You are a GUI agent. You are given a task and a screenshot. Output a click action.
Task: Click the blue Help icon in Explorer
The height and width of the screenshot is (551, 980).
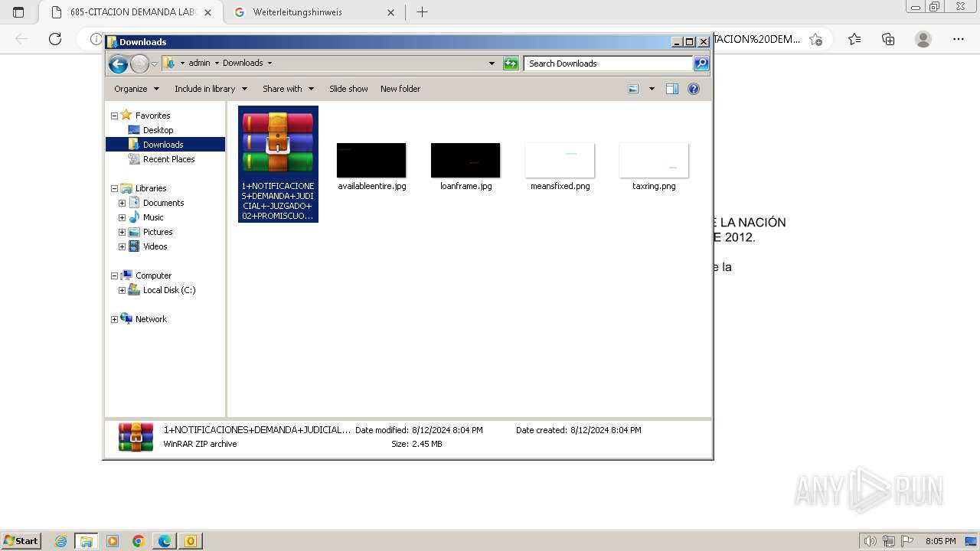694,89
